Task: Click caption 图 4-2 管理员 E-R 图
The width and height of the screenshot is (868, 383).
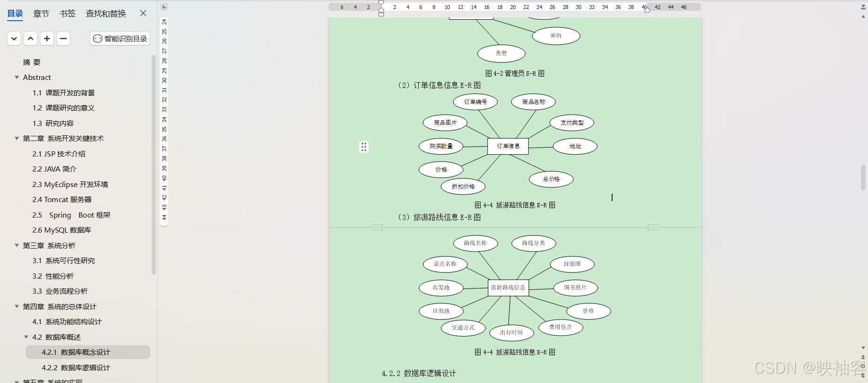Action: pos(515,73)
